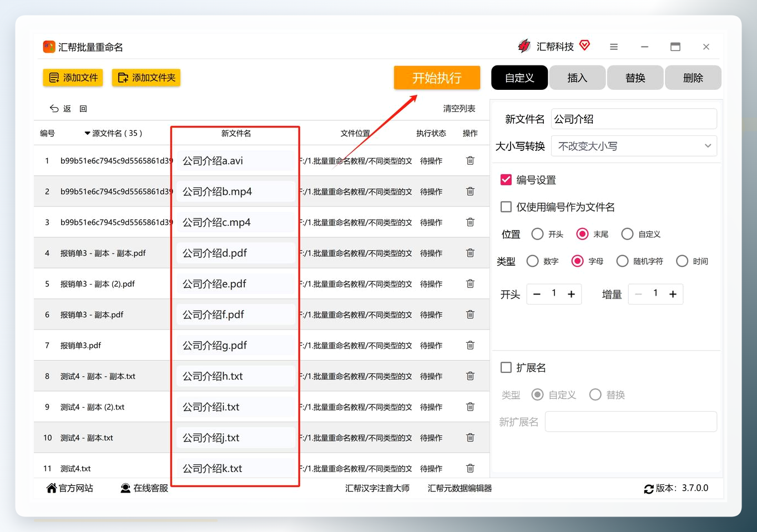This screenshot has height=532, width=757.
Task: Open the 删除 tab
Action: (x=693, y=78)
